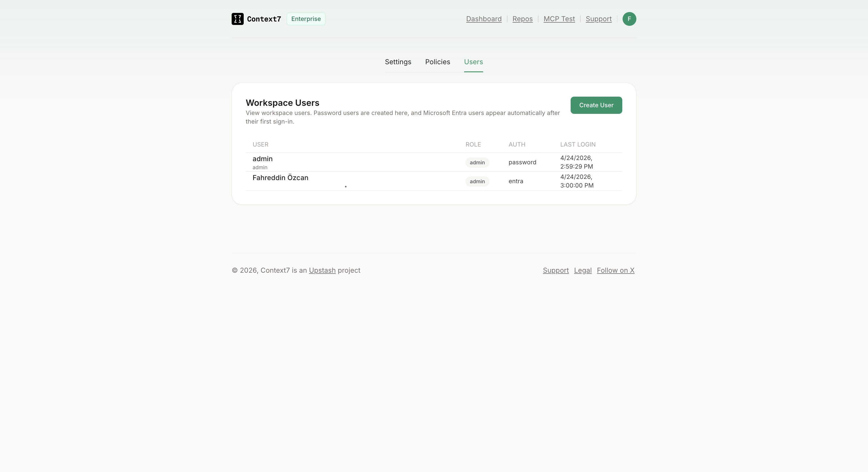Click the Context7 logo icon
Screen dimensions: 868x472
point(238,19)
